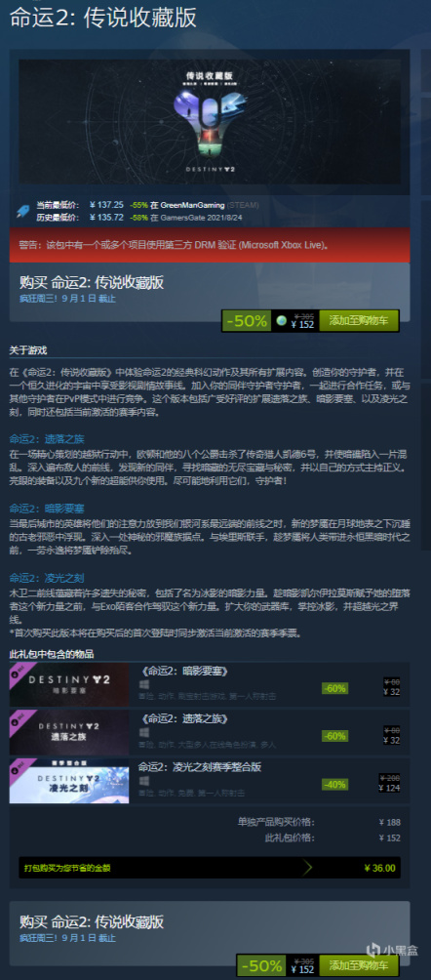Click the -60% discount badge for 暗影要塞
The width and height of the screenshot is (431, 980).
click(x=334, y=689)
